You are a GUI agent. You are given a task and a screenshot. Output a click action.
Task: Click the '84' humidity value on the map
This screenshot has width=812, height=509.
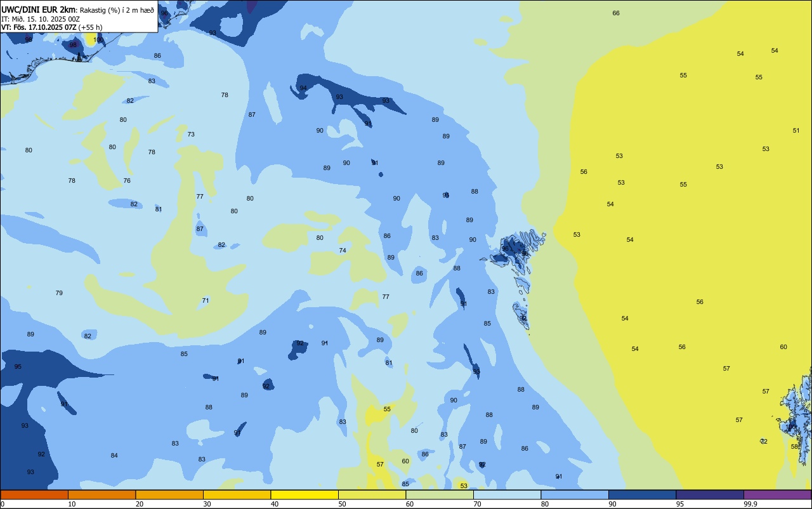(x=114, y=456)
